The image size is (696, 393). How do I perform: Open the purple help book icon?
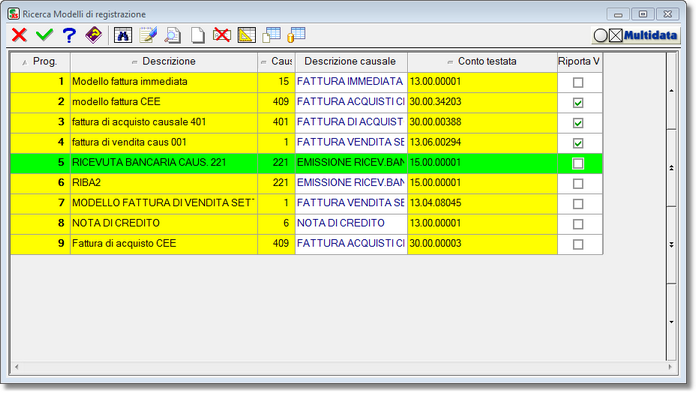[94, 35]
